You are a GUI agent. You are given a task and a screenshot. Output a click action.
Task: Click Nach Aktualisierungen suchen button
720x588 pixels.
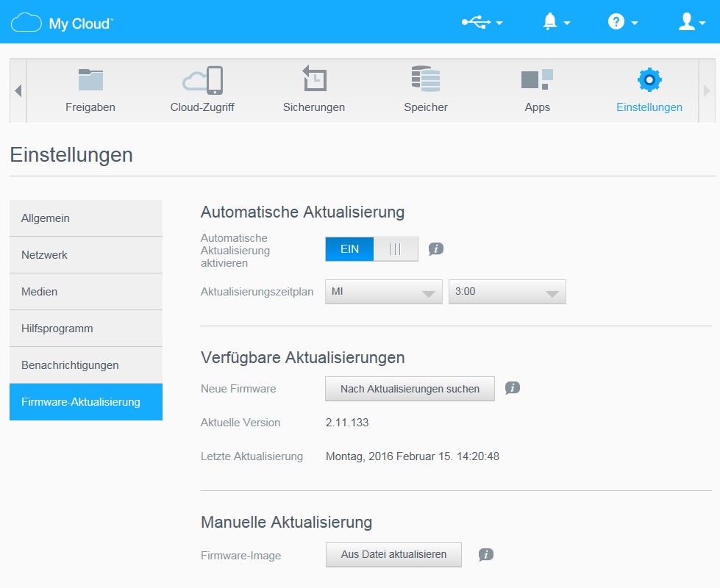coord(410,389)
